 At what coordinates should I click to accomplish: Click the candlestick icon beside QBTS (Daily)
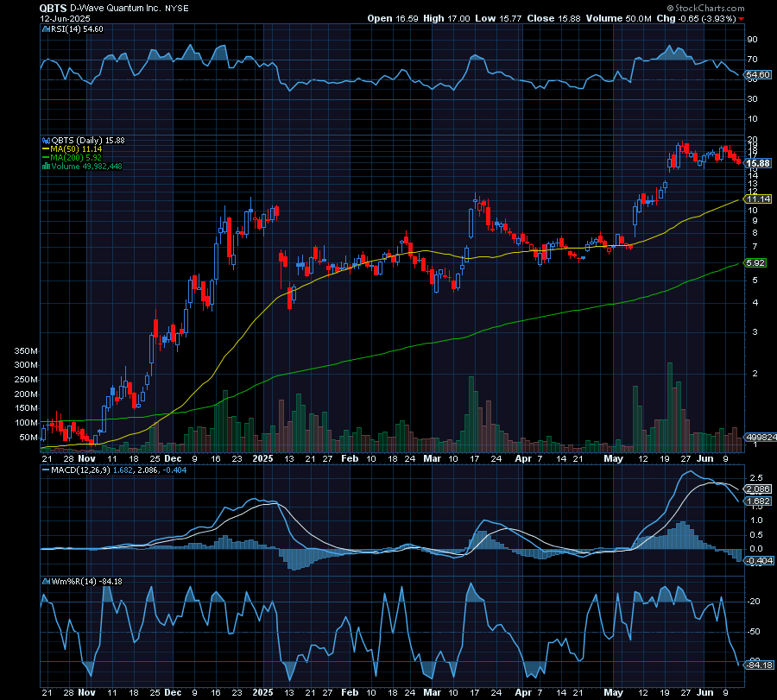[x=46, y=140]
